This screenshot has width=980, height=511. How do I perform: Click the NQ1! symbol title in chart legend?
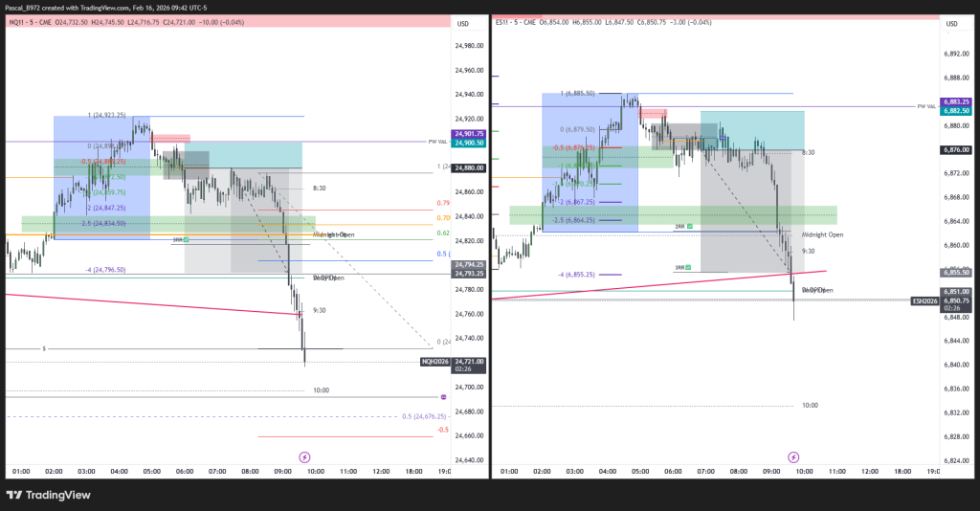click(x=18, y=23)
